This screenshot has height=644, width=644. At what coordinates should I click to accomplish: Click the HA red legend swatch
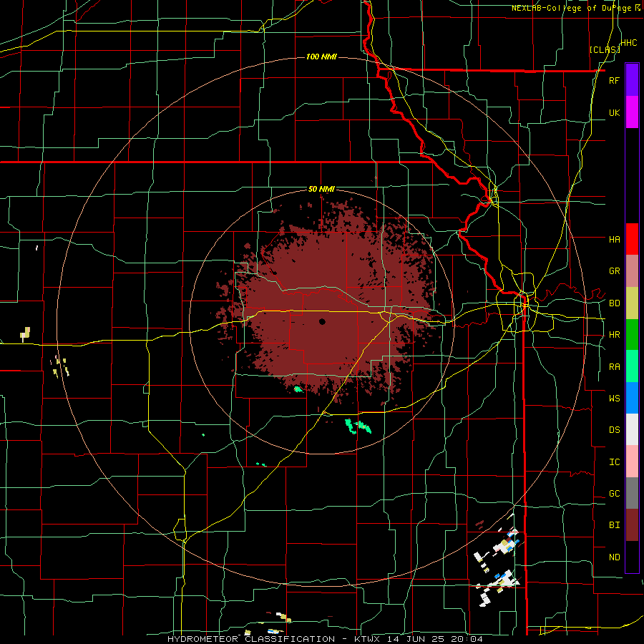coord(632,239)
